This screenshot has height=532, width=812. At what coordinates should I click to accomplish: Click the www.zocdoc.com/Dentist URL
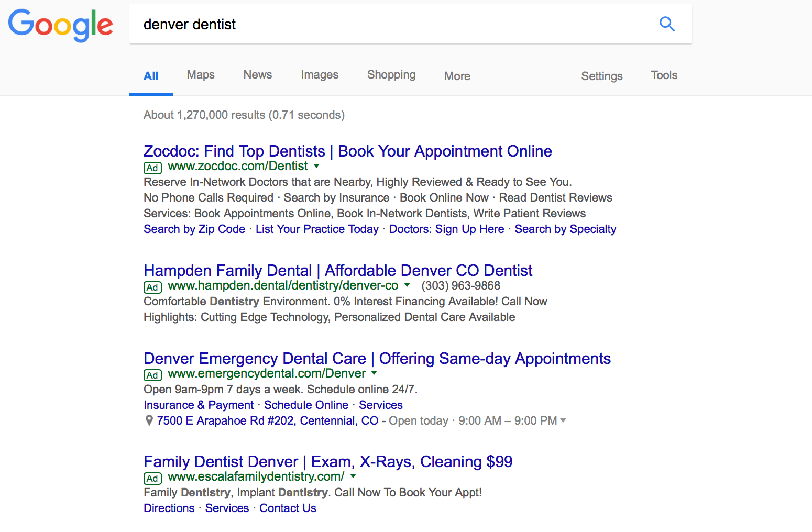tap(238, 166)
